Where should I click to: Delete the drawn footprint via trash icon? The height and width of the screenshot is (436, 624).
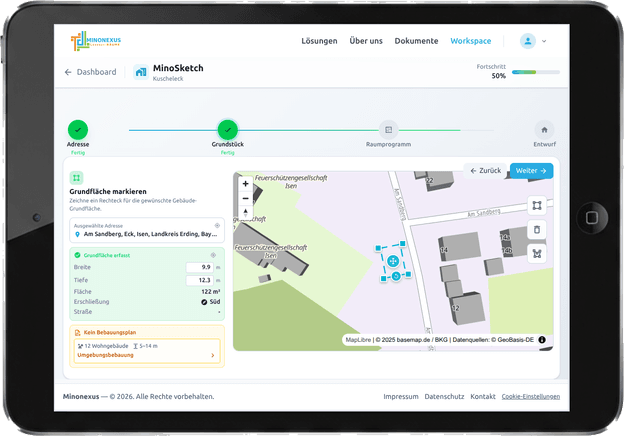pyautogui.click(x=536, y=229)
